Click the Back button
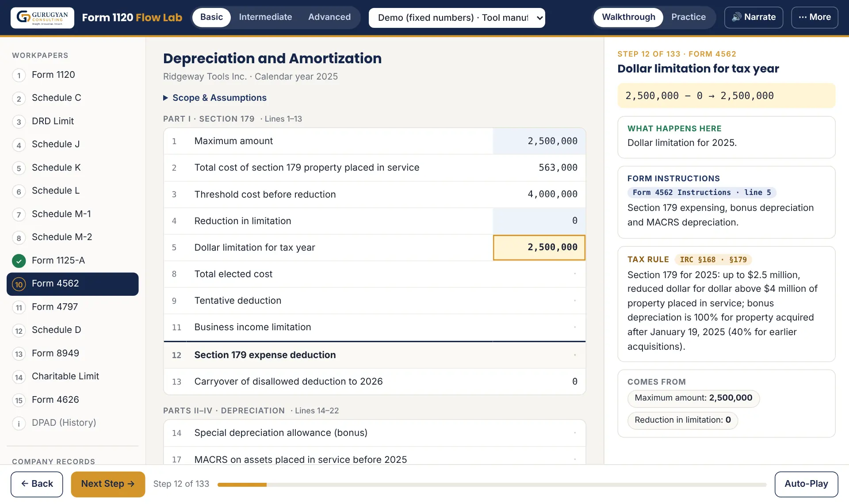 [37, 484]
